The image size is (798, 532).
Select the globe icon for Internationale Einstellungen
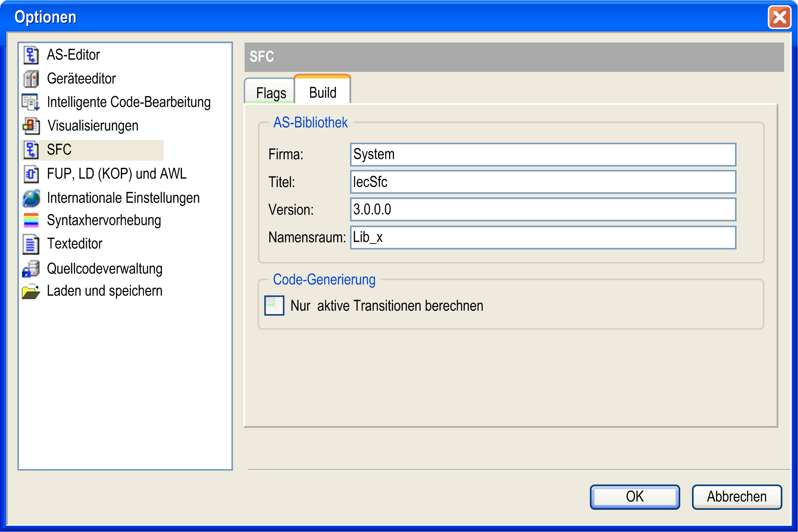pos(31,198)
